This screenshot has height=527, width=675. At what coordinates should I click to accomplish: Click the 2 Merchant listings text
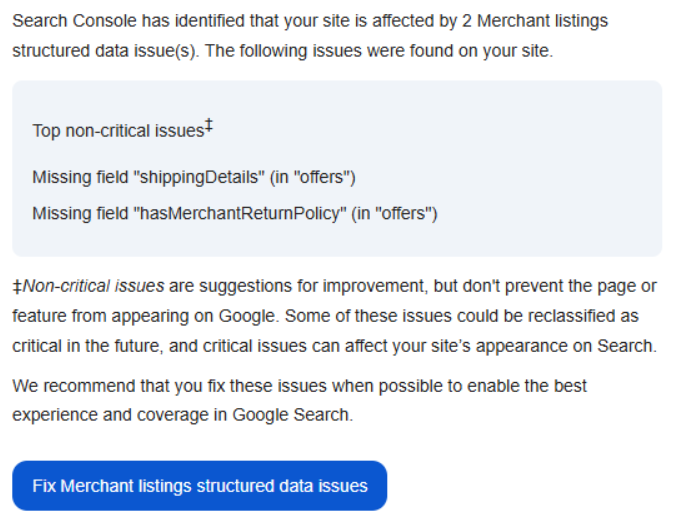click(x=535, y=21)
